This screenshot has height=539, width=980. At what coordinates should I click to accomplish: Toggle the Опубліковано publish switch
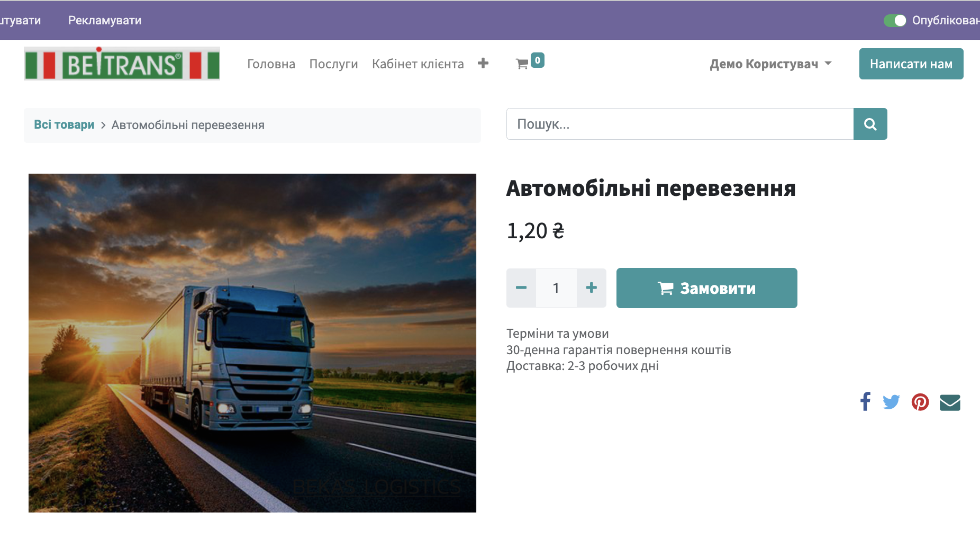pos(895,21)
